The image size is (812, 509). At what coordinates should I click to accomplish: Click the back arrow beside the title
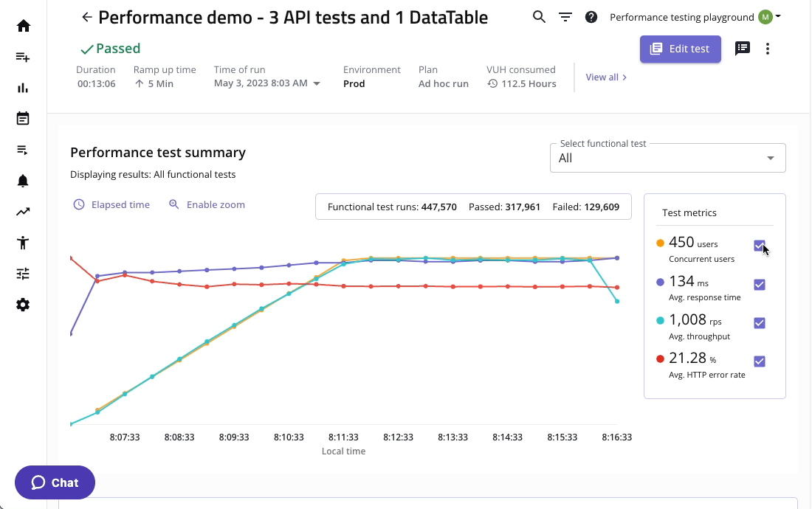click(87, 17)
